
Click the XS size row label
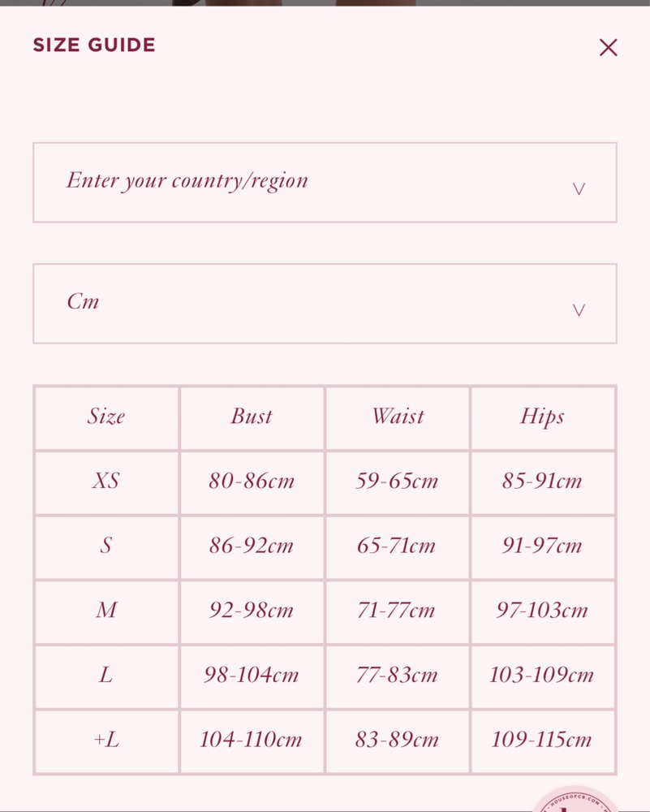pos(106,481)
